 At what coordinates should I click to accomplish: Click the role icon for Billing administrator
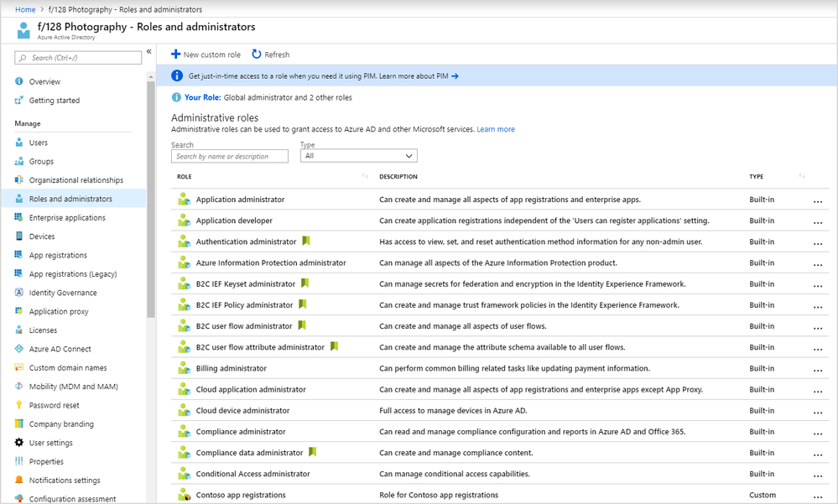pyautogui.click(x=185, y=367)
